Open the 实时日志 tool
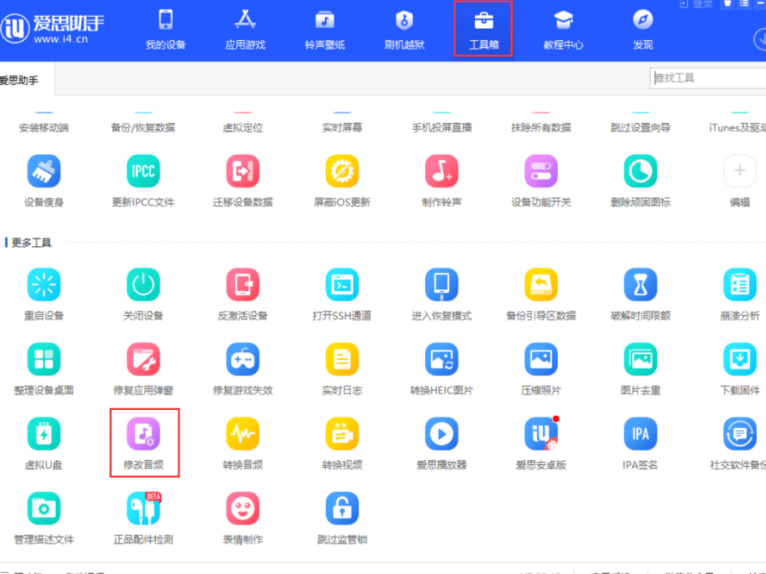This screenshot has height=574, width=766. [342, 360]
